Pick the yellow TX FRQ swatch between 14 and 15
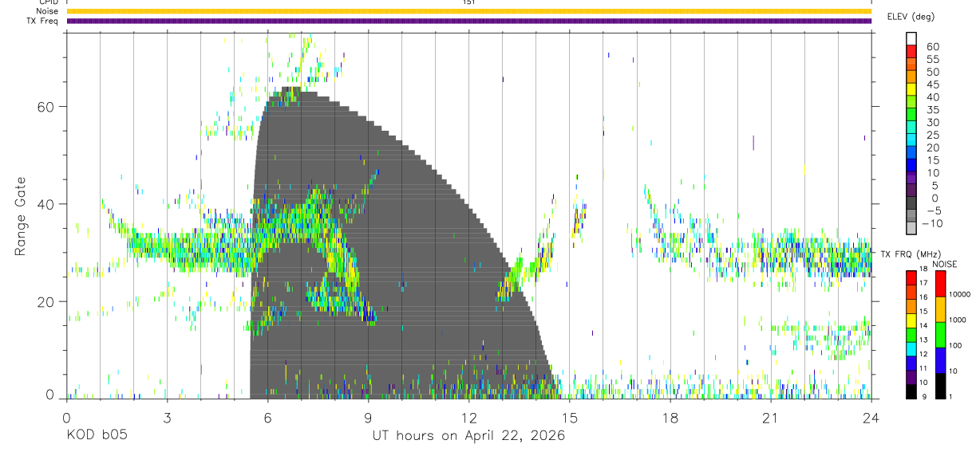The image size is (980, 452). 911,320
